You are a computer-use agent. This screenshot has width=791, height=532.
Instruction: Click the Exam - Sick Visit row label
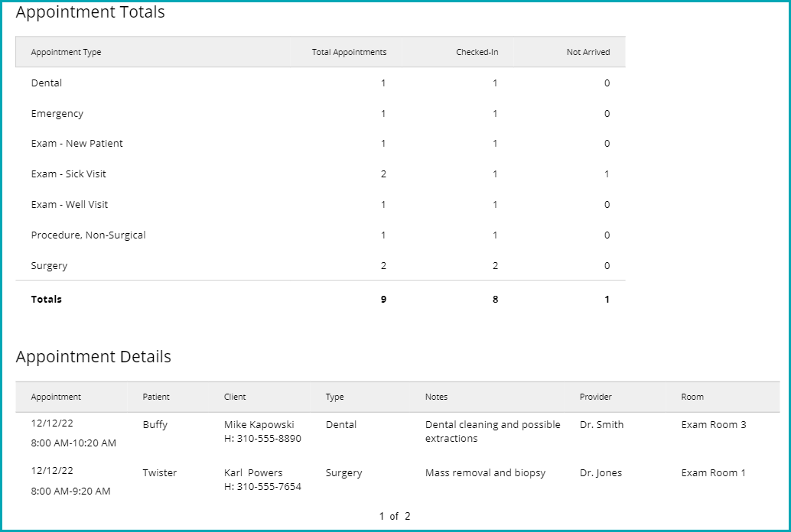[69, 174]
